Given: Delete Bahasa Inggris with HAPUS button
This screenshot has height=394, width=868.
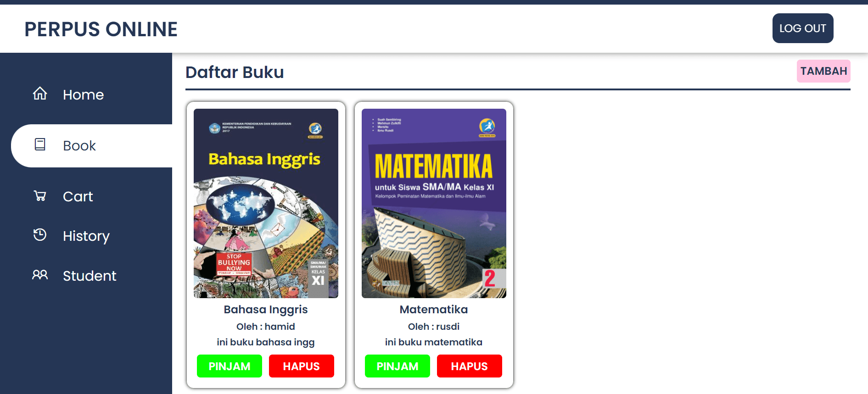Looking at the screenshot, I should click(x=302, y=366).
